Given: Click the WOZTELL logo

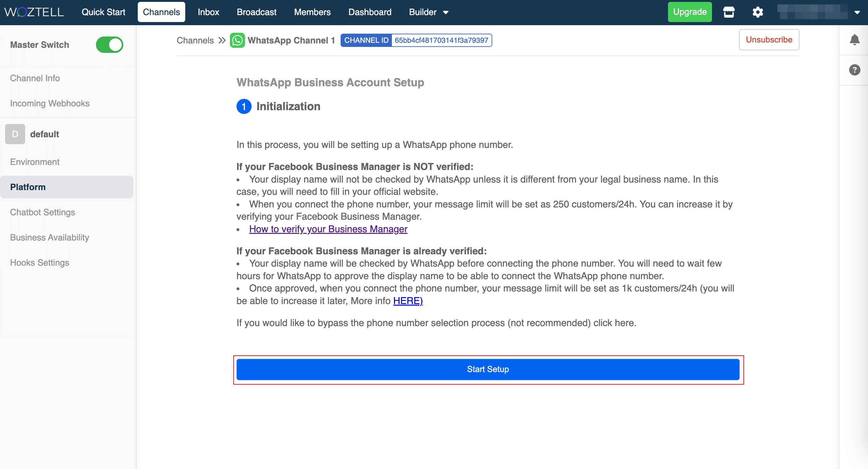Looking at the screenshot, I should click(x=34, y=12).
